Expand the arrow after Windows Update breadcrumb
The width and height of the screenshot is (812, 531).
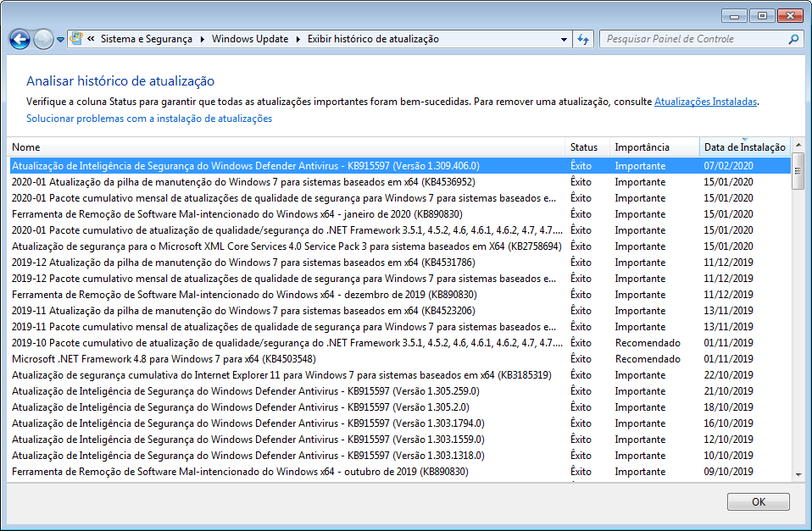pos(298,39)
